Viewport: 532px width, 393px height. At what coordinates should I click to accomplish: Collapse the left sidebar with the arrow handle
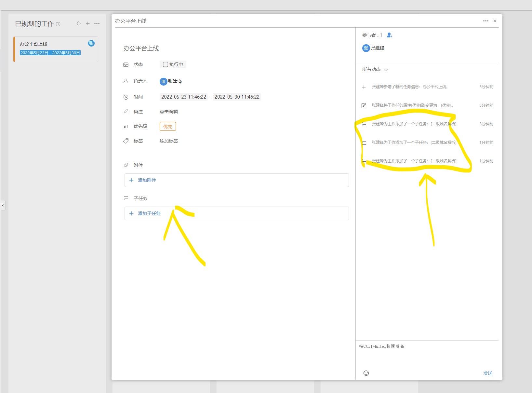point(3,205)
